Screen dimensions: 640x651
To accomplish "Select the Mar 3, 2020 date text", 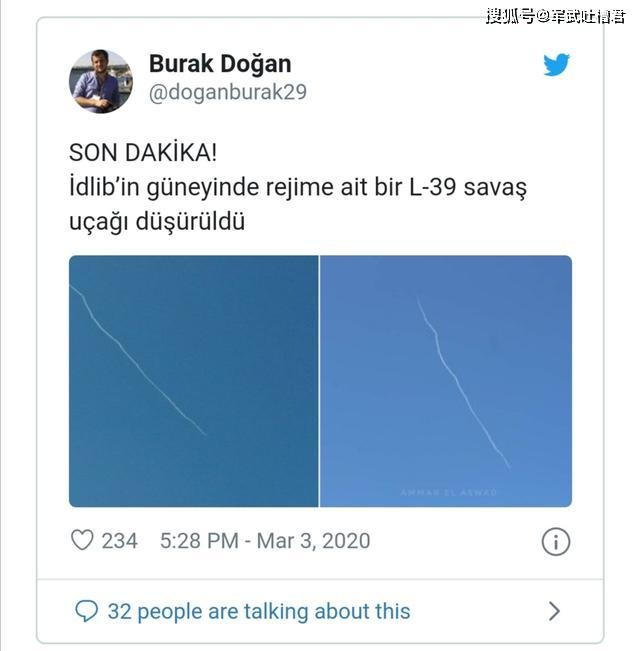I will pyautogui.click(x=313, y=541).
